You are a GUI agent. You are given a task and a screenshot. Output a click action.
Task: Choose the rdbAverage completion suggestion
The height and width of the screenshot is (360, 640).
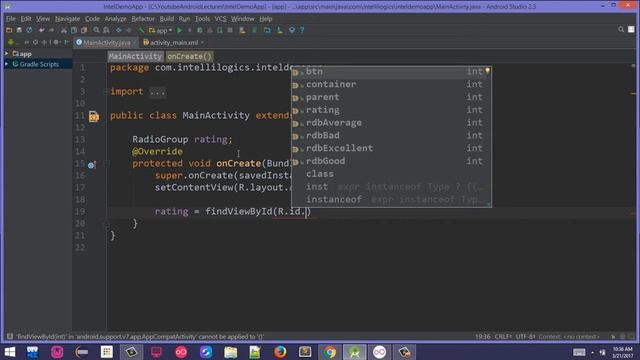(x=391, y=123)
